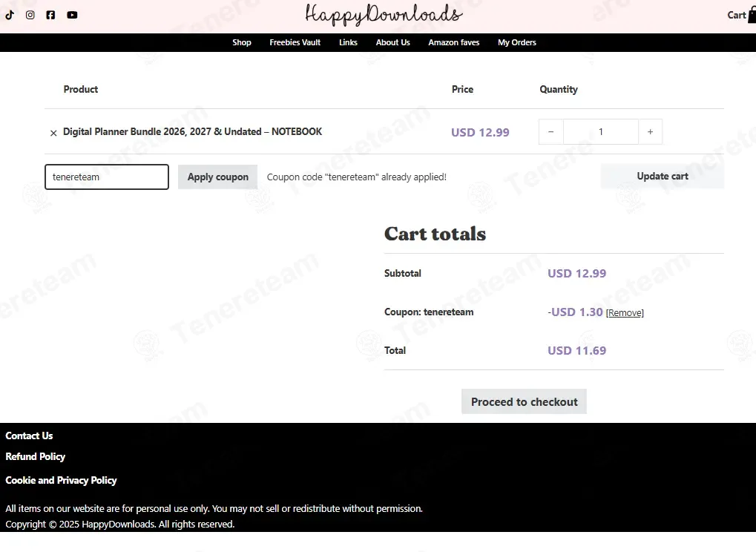Open the Contact Us footer link
The image size is (756, 552).
pos(29,436)
